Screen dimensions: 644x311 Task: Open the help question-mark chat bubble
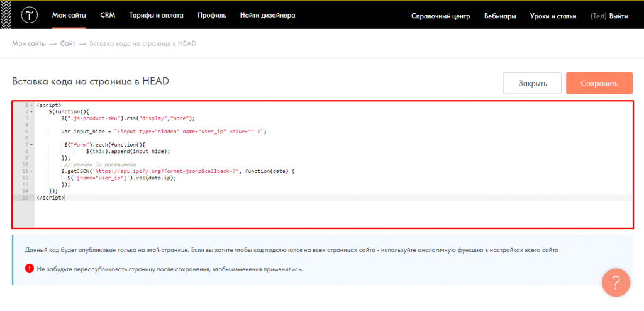(x=616, y=283)
